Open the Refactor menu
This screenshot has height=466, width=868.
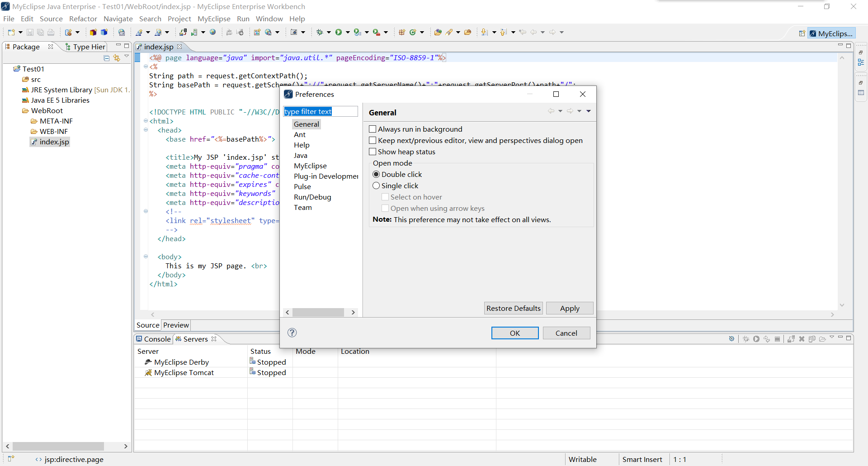pyautogui.click(x=83, y=19)
